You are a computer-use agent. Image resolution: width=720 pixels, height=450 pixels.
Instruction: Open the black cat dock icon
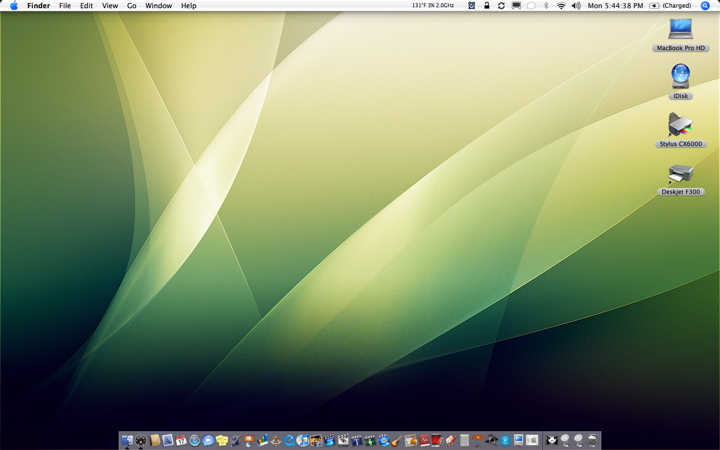(x=552, y=440)
